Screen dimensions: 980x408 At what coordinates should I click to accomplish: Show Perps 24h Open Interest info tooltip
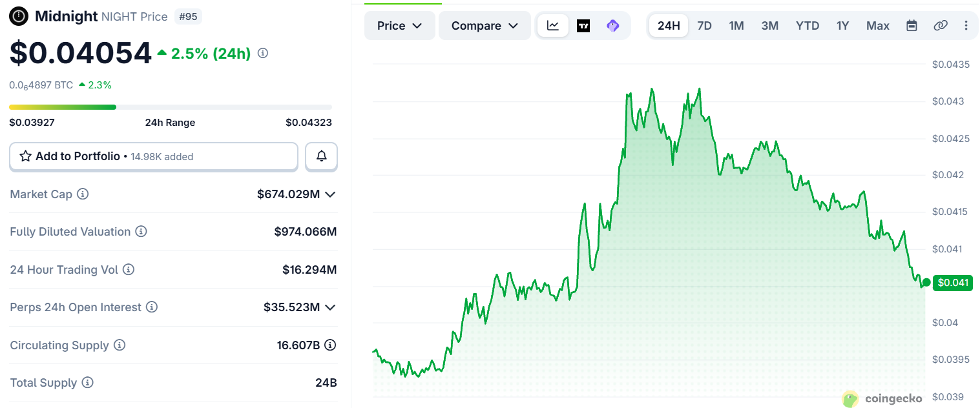[152, 307]
